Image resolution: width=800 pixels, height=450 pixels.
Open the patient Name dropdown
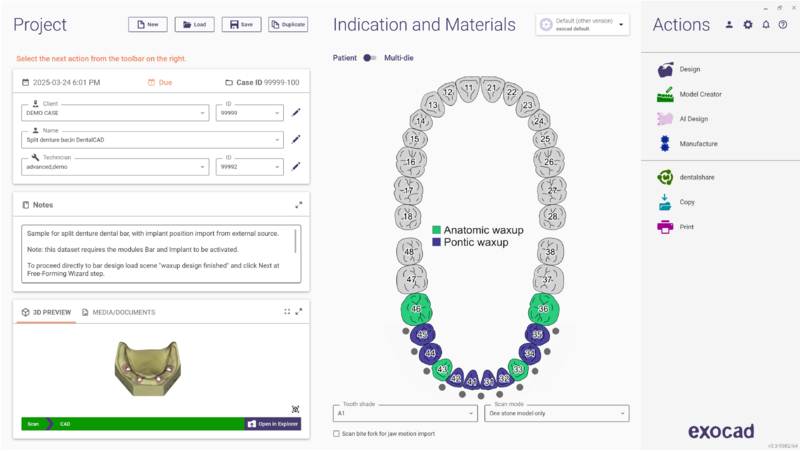point(152,140)
